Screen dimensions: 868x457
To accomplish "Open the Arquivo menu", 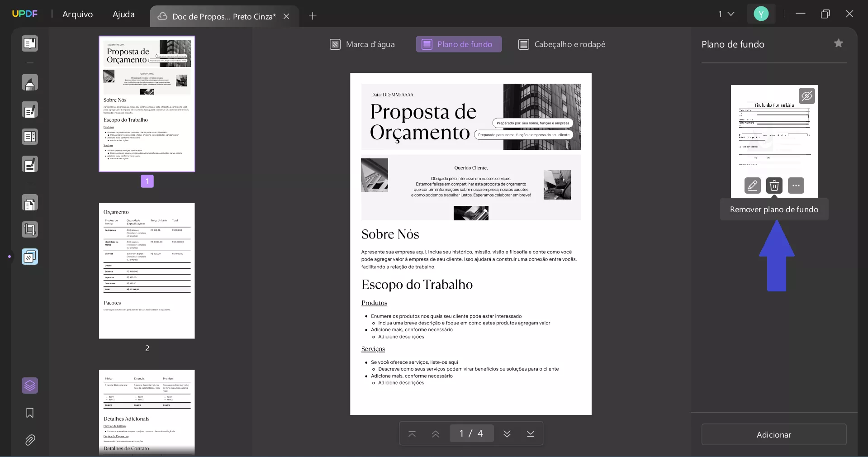I will click(77, 14).
